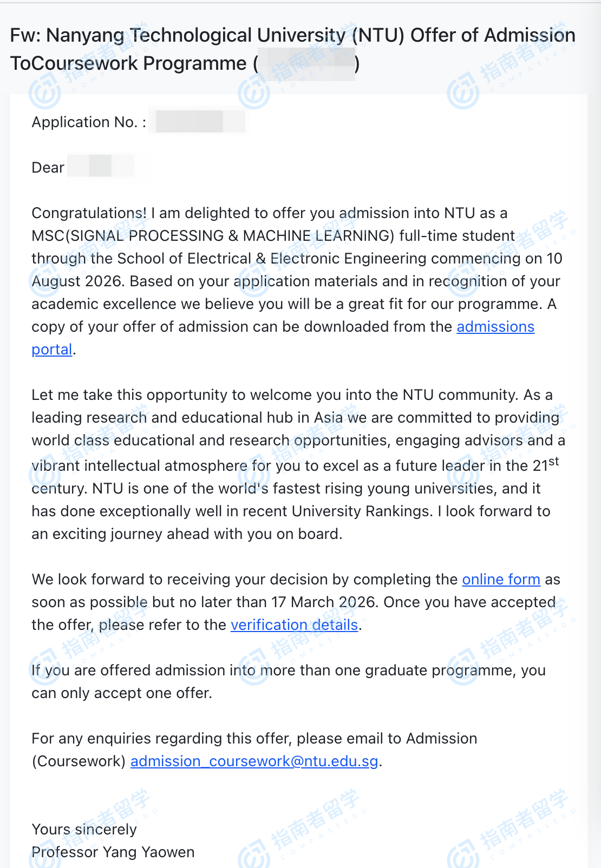Click the admission_coursework@ntu.edu.sg email link
Screen dimensions: 601x868
point(254,761)
